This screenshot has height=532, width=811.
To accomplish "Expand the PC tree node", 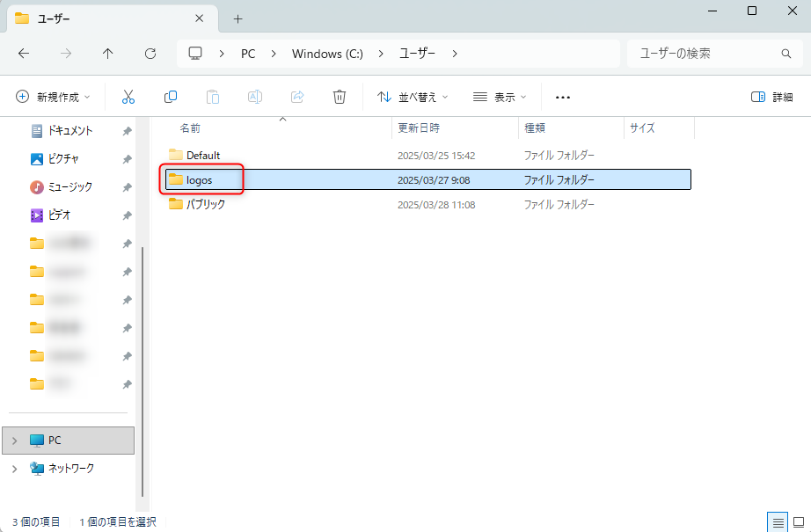I will pyautogui.click(x=14, y=441).
